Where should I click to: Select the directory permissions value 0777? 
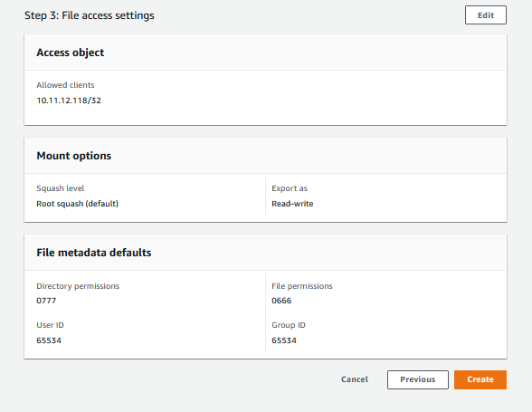tap(46, 301)
